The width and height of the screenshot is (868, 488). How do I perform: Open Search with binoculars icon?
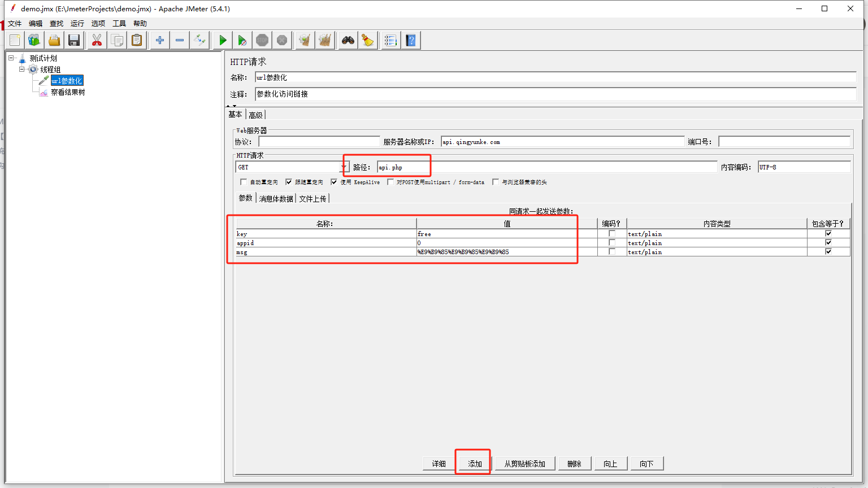point(348,40)
